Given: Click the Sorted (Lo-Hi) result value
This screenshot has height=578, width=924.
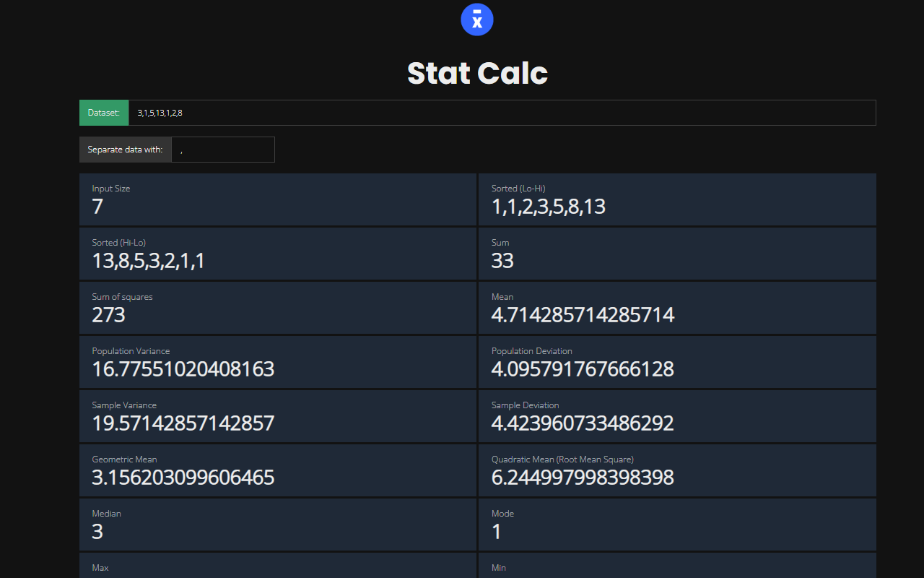Looking at the screenshot, I should click(x=549, y=207).
